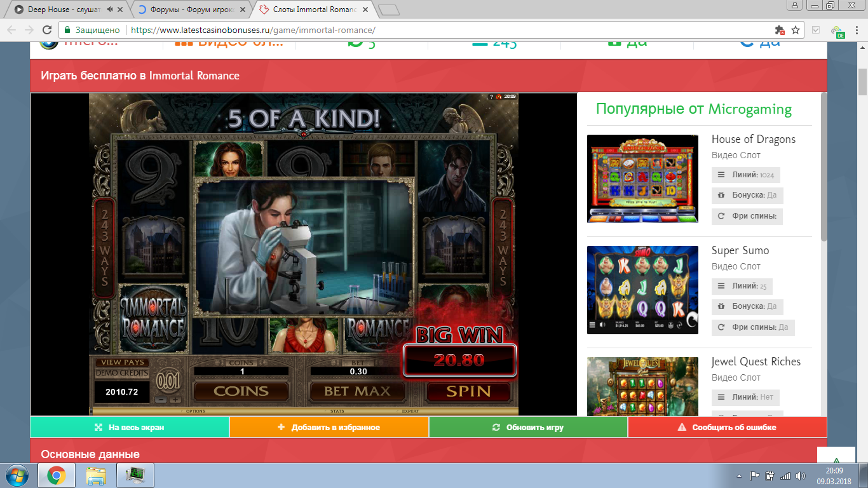
Task: Show hidden system tray icons
Action: tap(739, 476)
